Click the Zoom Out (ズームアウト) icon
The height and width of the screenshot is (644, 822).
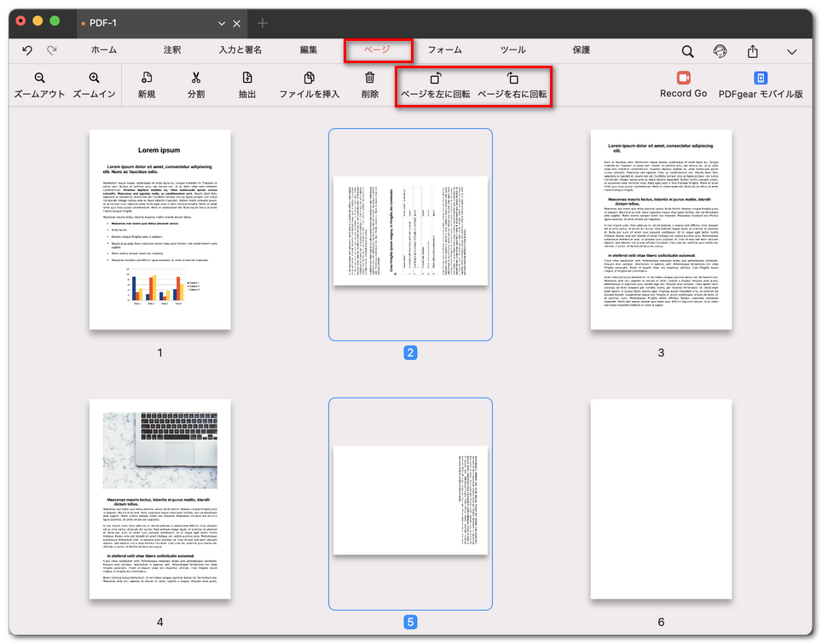pos(39,78)
